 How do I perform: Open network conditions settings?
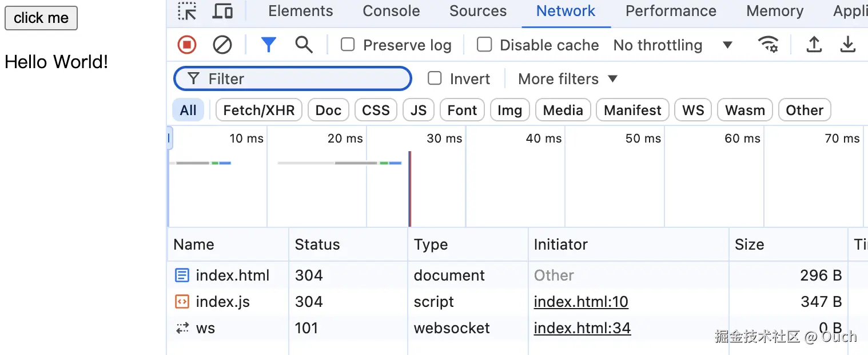pyautogui.click(x=769, y=44)
